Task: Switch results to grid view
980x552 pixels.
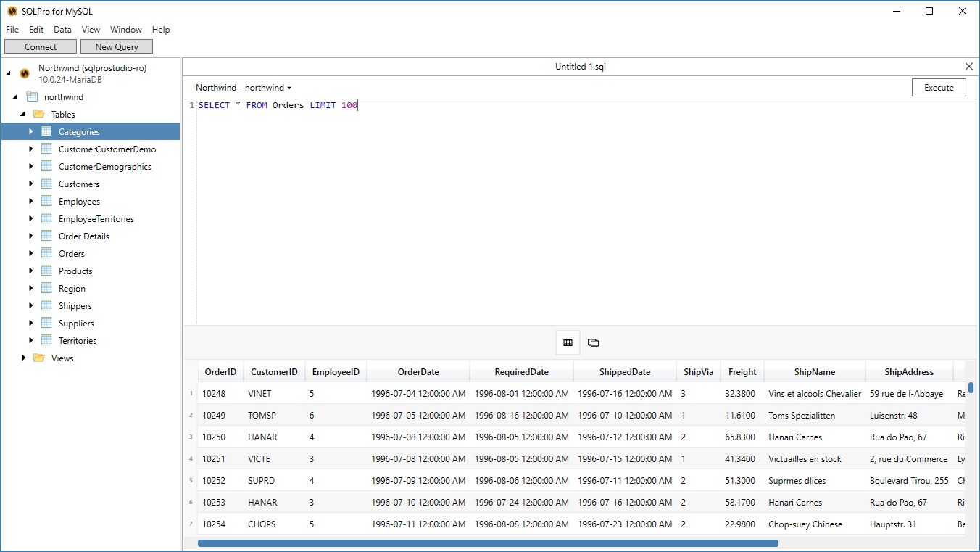Action: coord(568,342)
